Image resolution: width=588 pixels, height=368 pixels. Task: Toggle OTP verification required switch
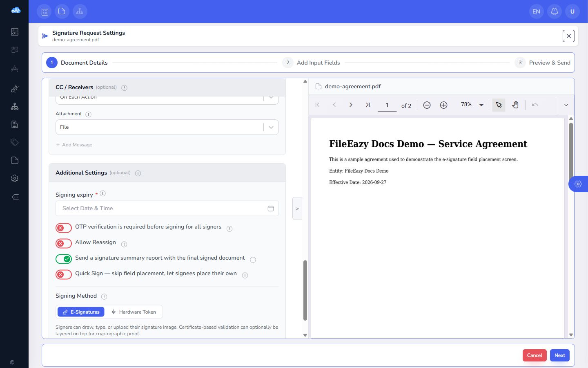(64, 228)
